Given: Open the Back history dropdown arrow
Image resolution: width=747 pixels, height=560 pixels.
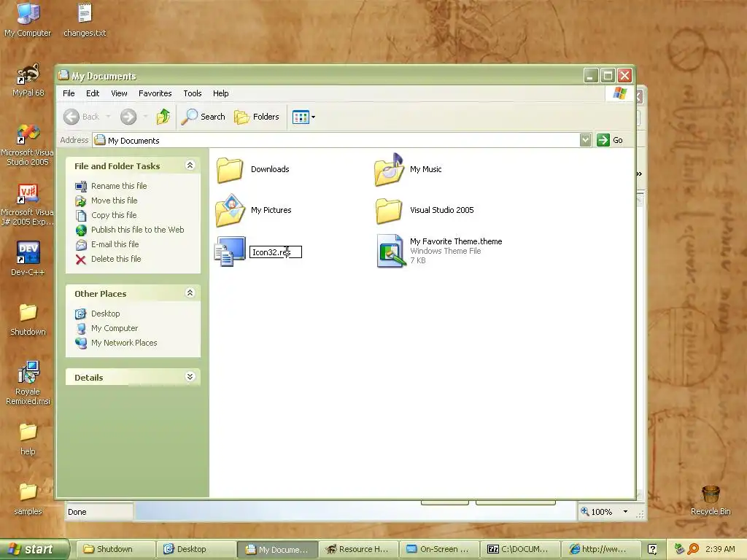Looking at the screenshot, I should click(108, 117).
